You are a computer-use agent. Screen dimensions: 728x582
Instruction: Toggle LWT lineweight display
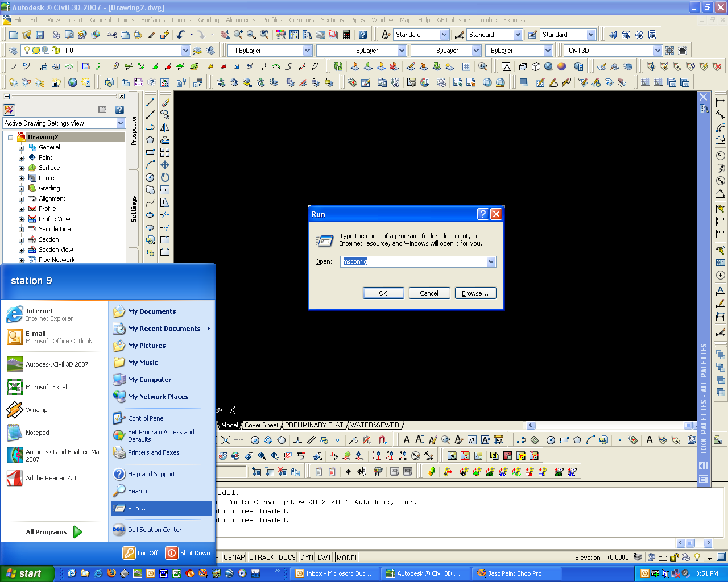pyautogui.click(x=325, y=558)
